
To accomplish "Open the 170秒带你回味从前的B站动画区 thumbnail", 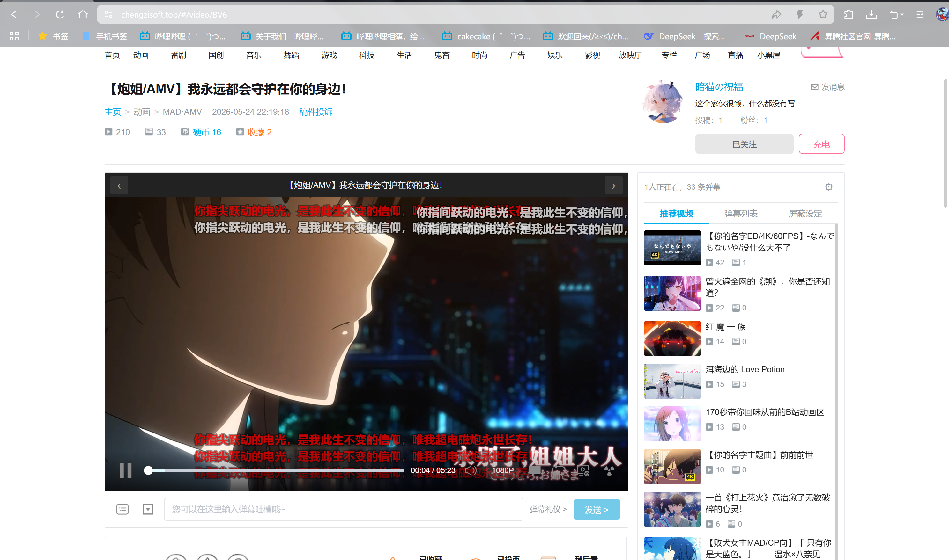I will click(672, 424).
